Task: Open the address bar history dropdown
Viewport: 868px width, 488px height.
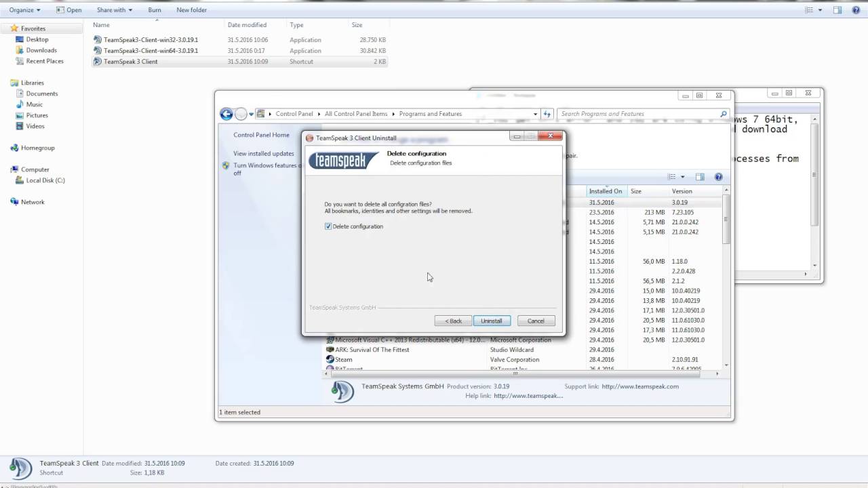Action: point(535,114)
